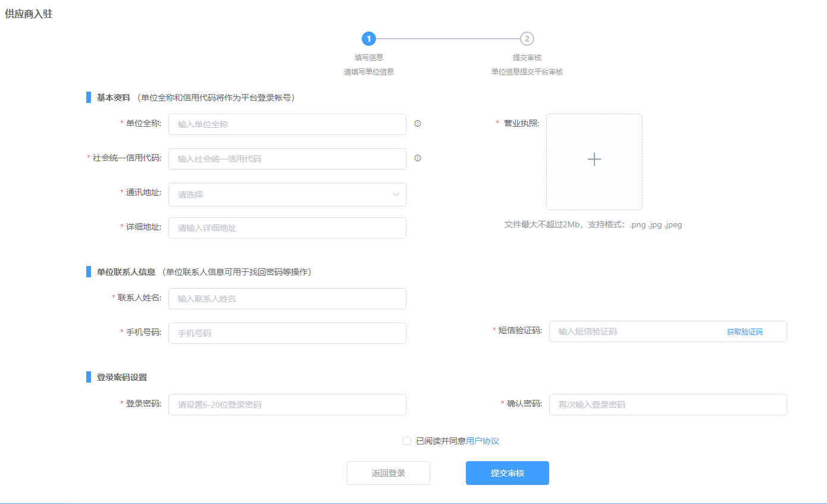Click step 1 circle 填写信息

click(x=369, y=39)
